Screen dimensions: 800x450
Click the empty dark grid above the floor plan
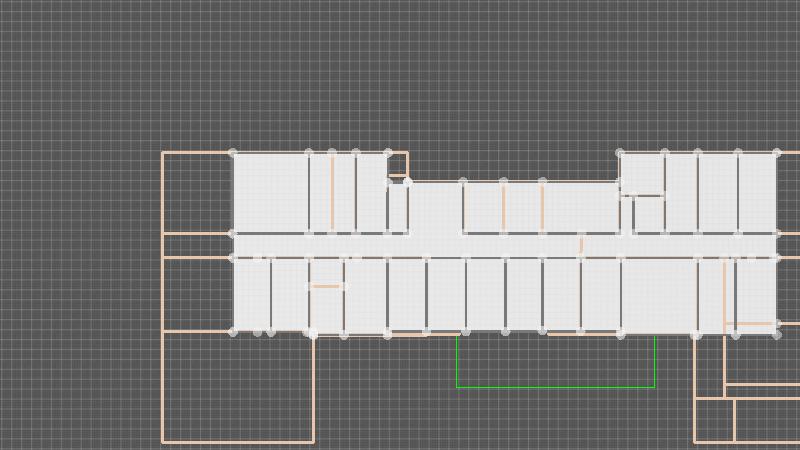[x=400, y=70]
